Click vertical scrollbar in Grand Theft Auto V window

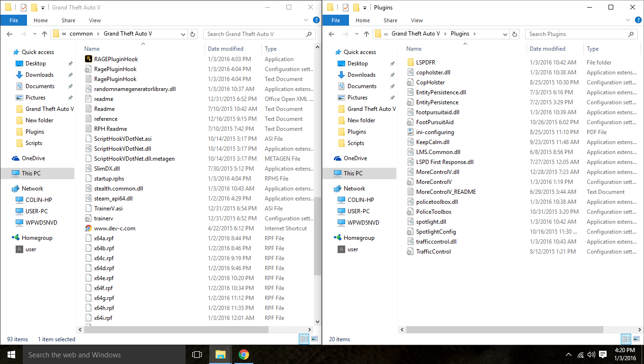(x=317, y=236)
